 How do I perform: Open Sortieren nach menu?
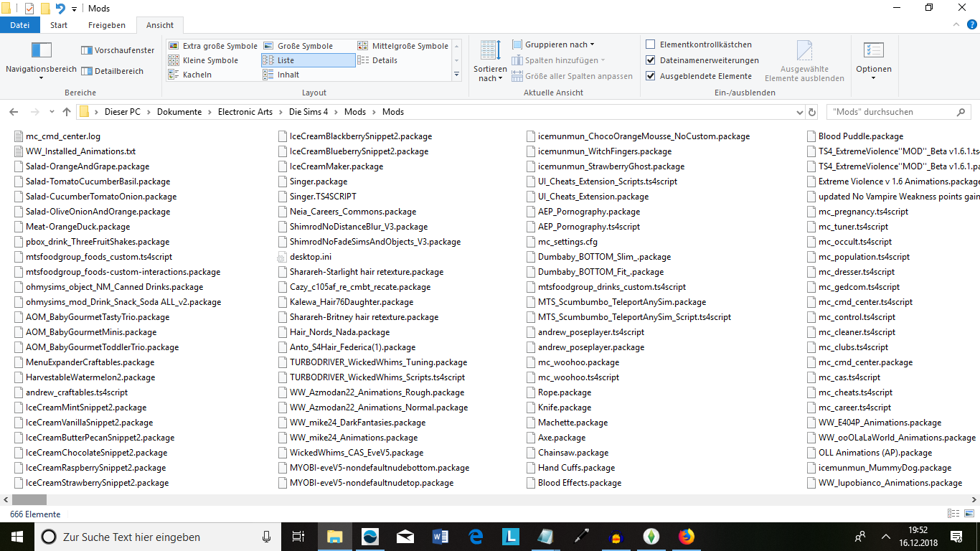pos(490,61)
